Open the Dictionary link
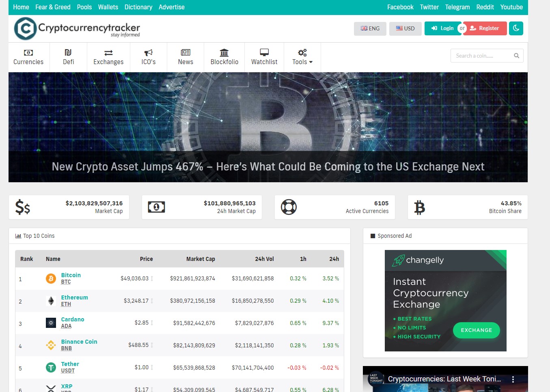This screenshot has height=392, width=550. point(138,7)
